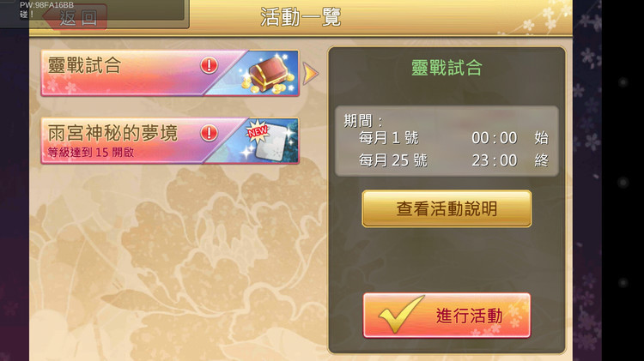
Task: Click the 每月 1 號 00:00 start row
Action: pos(453,138)
